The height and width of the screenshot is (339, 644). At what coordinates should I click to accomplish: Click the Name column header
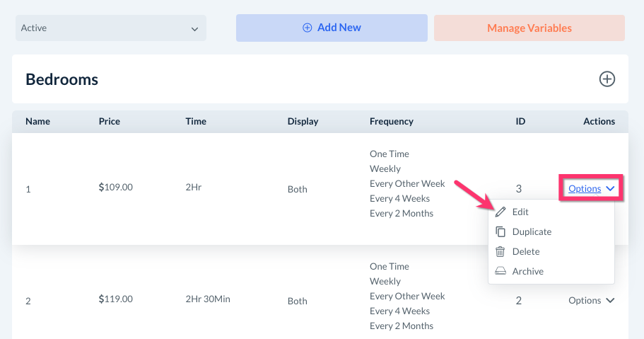37,121
